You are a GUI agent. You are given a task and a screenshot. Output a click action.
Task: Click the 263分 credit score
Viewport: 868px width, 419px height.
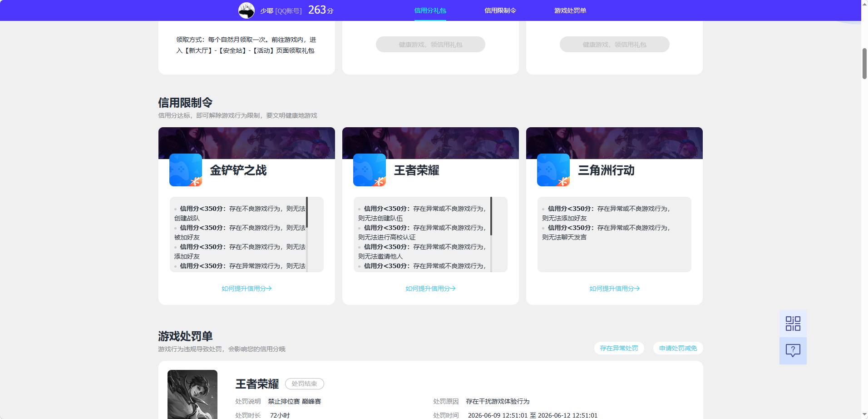[321, 10]
